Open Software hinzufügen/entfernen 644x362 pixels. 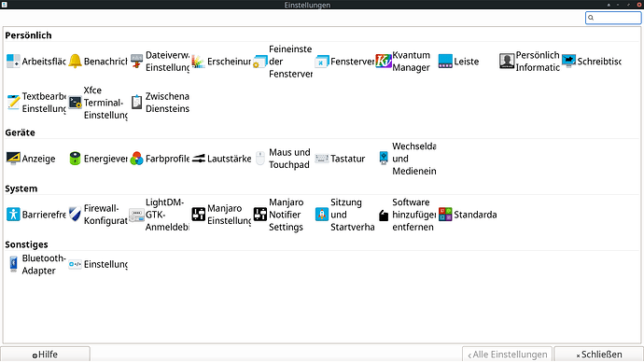[406, 215]
